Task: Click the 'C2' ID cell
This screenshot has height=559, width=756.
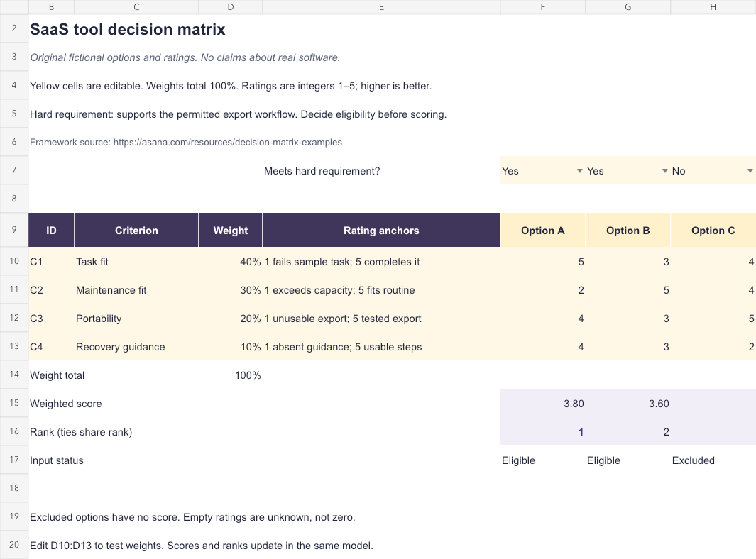Action: pos(52,290)
